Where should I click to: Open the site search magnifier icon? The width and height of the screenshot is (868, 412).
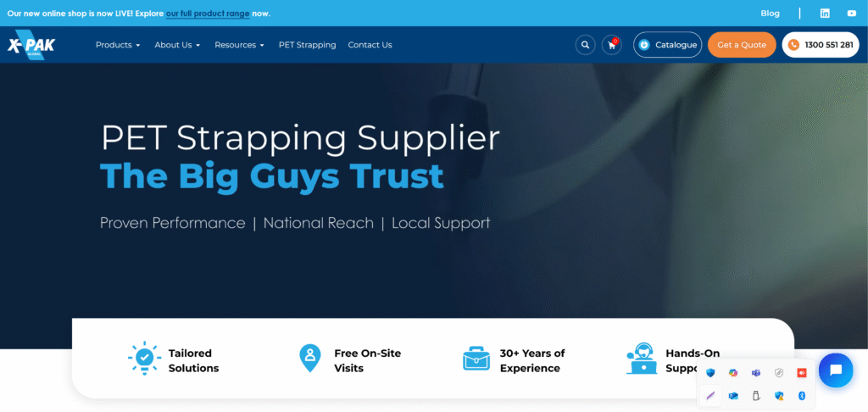(x=585, y=45)
